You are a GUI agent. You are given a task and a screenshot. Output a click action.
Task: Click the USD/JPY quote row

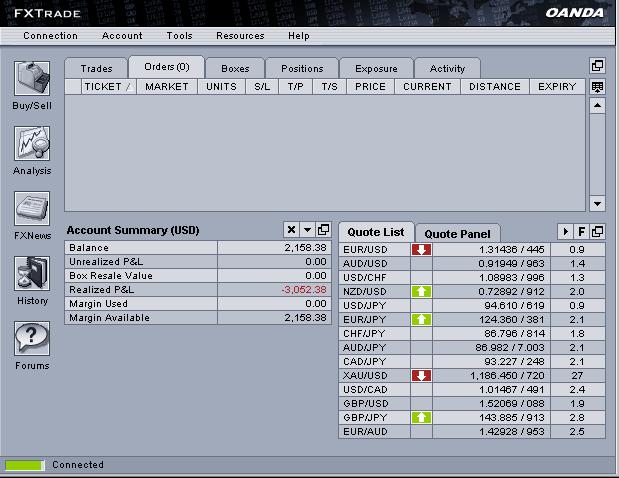[472, 306]
